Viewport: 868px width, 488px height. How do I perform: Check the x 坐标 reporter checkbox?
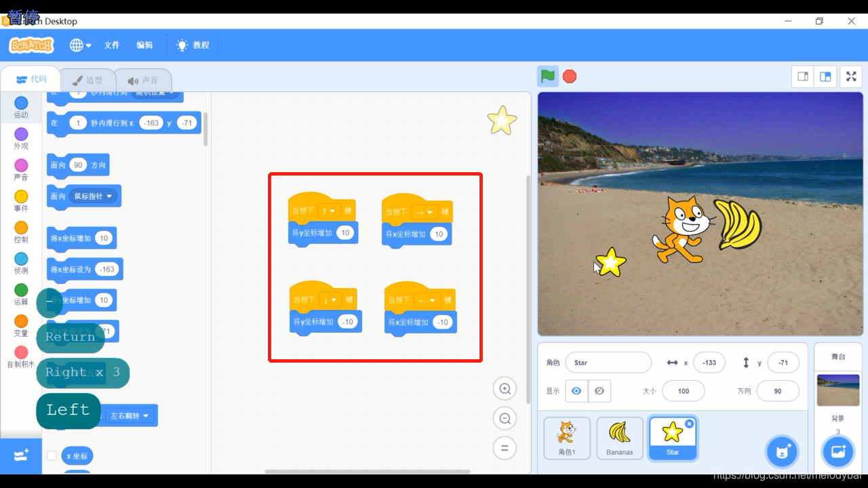coord(52,456)
